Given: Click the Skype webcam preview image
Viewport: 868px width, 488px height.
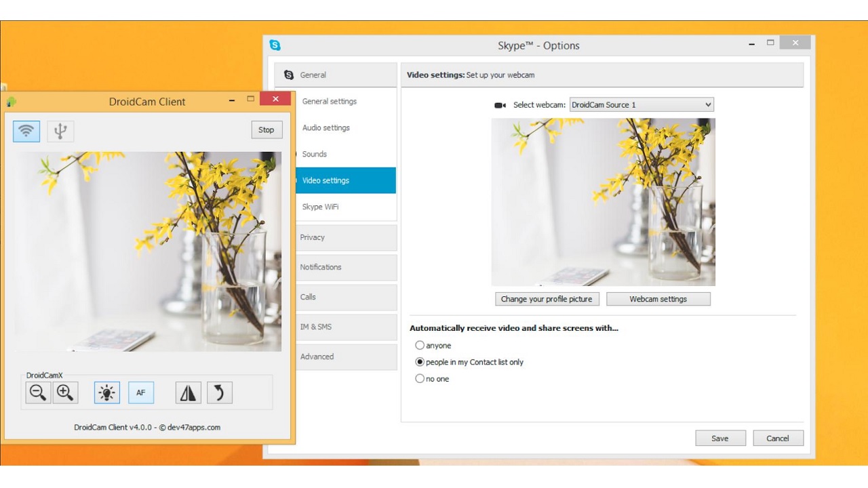Looking at the screenshot, I should click(604, 202).
